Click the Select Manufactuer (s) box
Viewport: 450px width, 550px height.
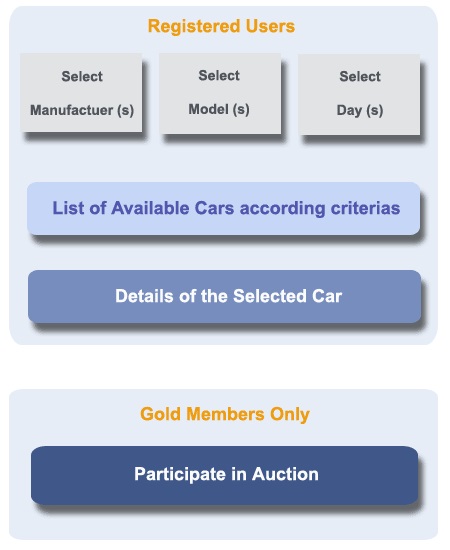[x=81, y=93]
